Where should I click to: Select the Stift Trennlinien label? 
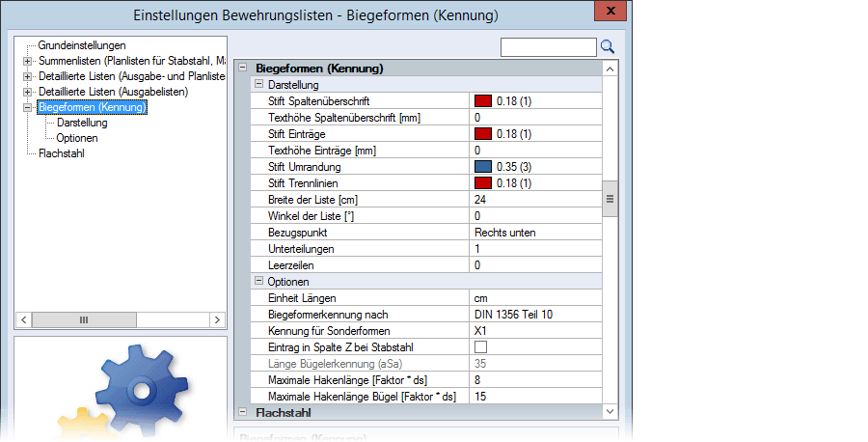point(303,182)
